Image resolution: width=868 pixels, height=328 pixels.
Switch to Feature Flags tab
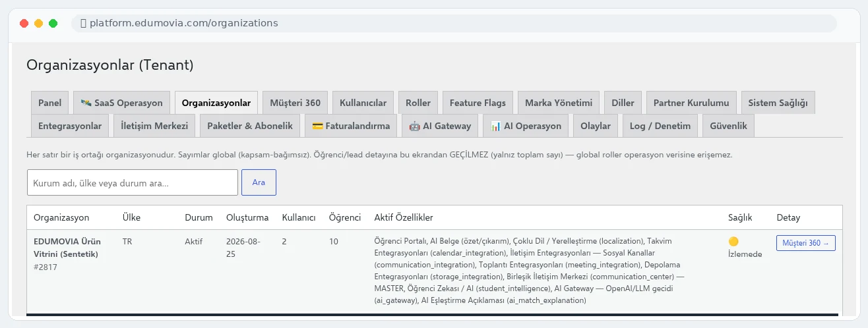[478, 103]
